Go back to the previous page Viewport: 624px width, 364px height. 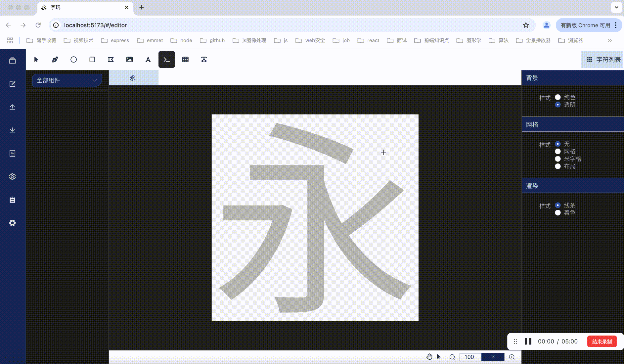pos(9,25)
